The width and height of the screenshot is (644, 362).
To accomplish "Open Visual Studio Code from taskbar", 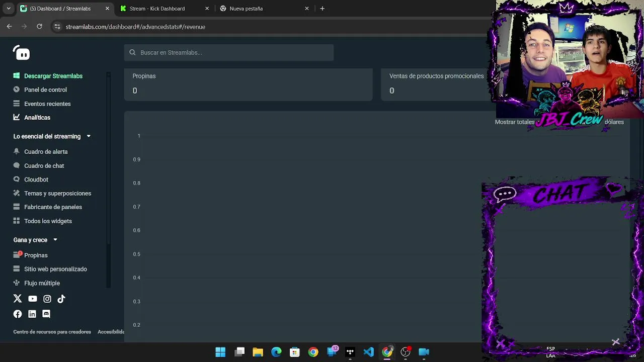I will click(x=369, y=352).
